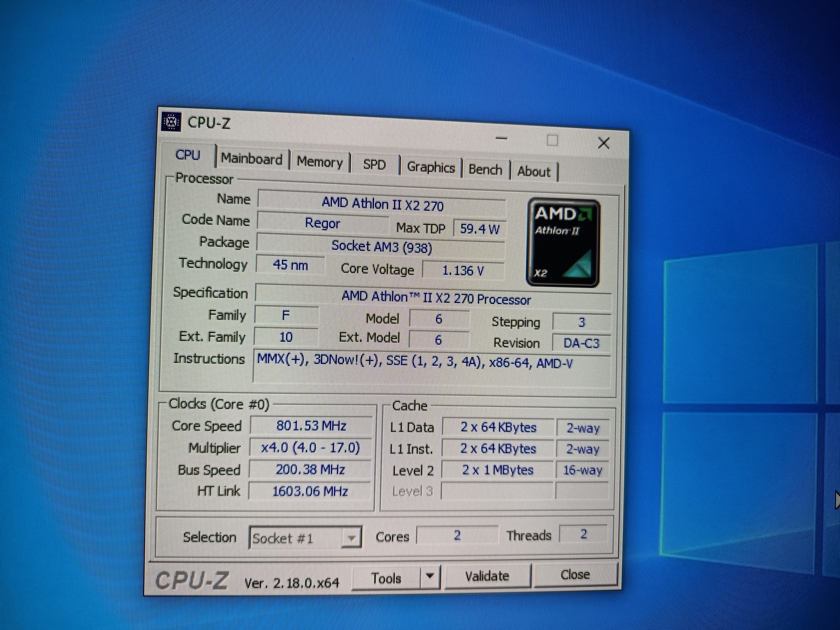Click the HT Link value '1603.06 MHz'

click(309, 491)
